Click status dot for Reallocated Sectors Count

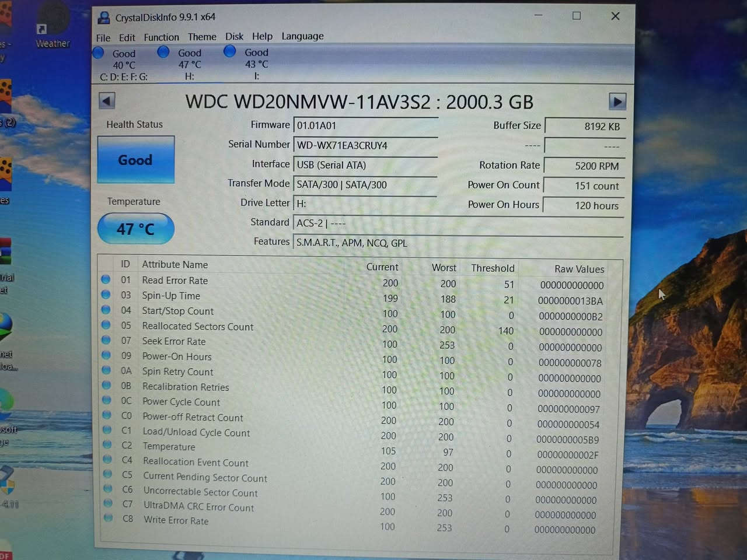[x=106, y=325]
